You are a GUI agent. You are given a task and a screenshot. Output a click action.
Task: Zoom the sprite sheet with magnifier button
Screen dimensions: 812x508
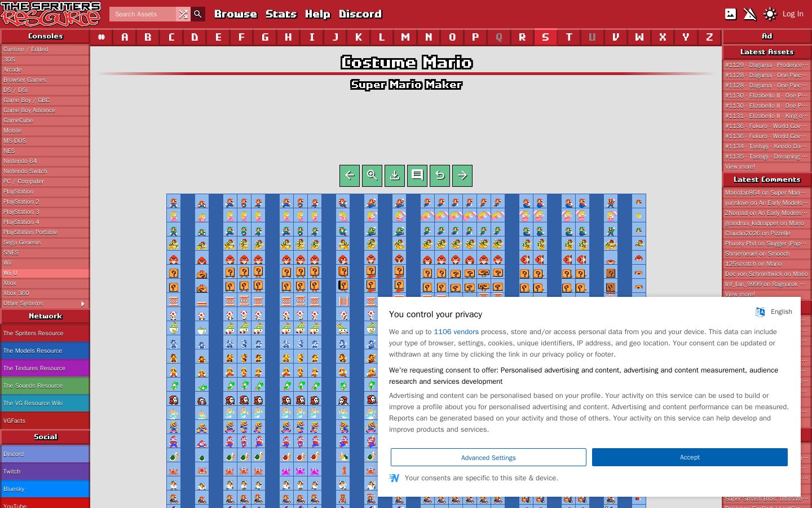click(x=372, y=176)
